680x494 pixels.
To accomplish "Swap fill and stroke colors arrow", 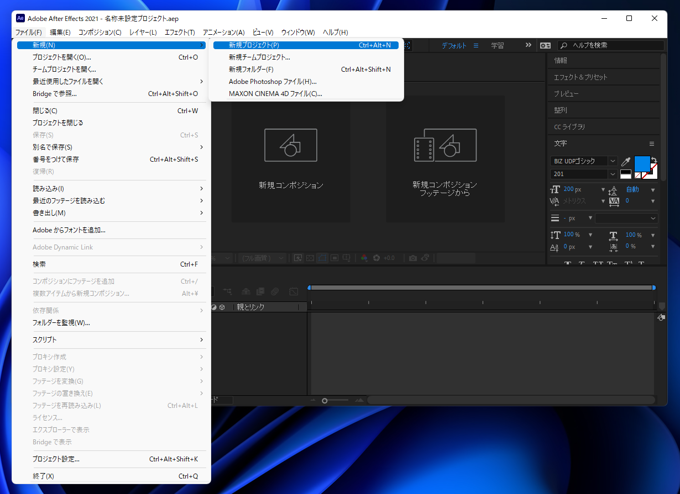I will [654, 160].
